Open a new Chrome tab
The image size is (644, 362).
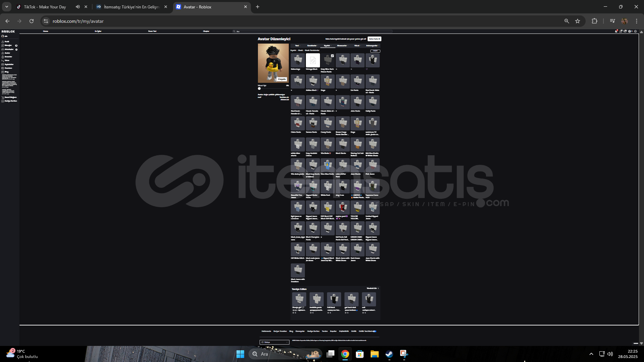(258, 7)
